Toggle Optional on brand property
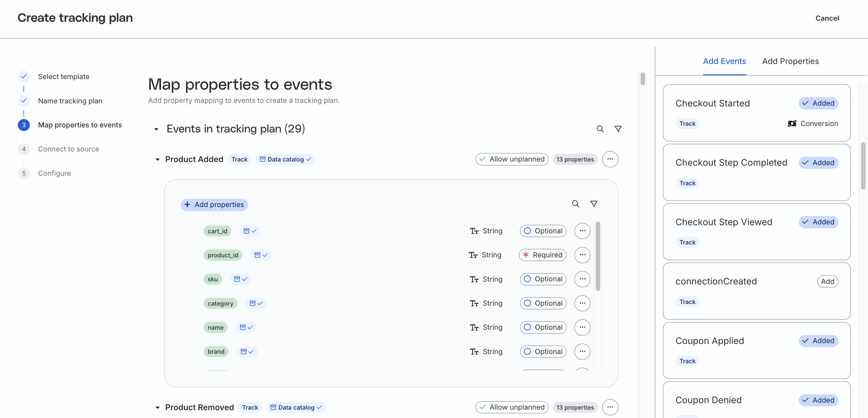The width and height of the screenshot is (868, 418). [543, 351]
